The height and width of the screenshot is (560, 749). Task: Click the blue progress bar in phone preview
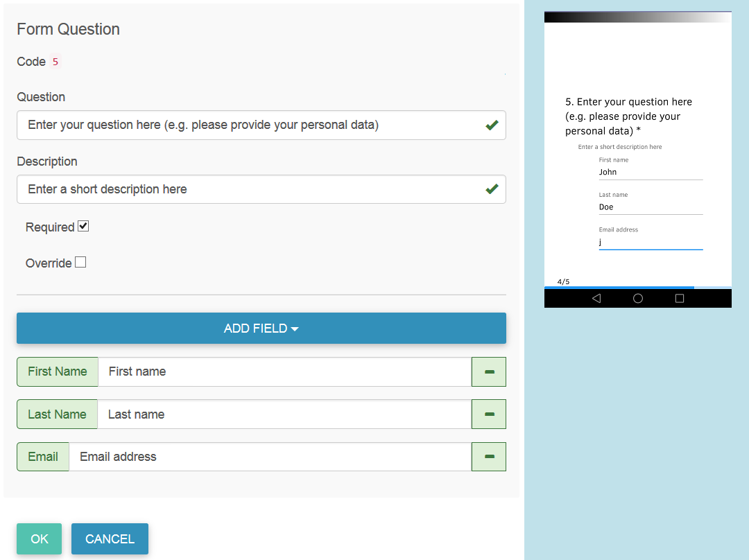coord(619,288)
